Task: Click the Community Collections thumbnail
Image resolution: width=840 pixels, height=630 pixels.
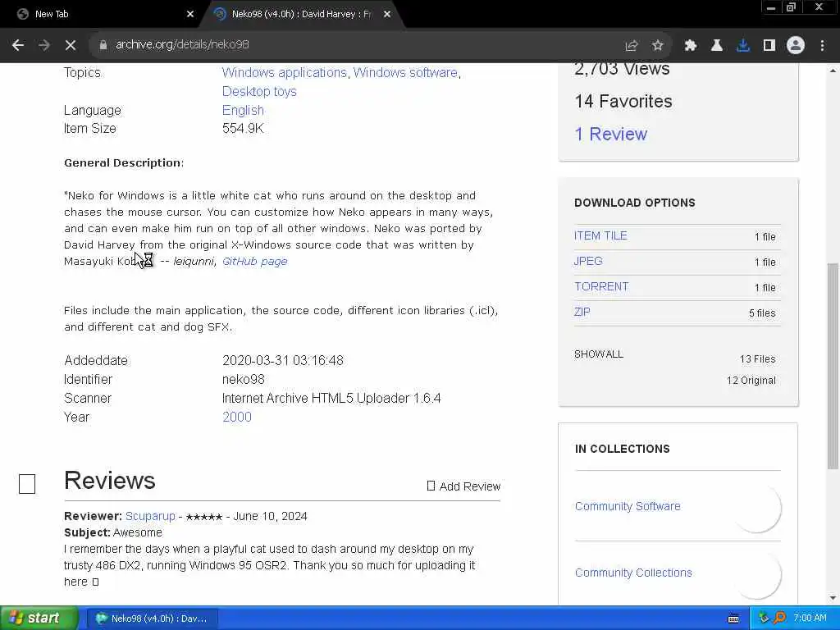Action: 757,573
